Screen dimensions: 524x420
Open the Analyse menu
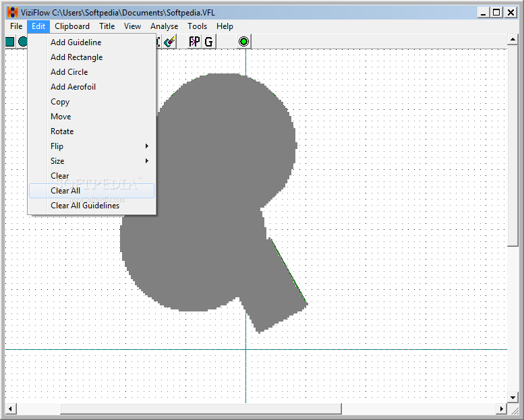click(164, 26)
